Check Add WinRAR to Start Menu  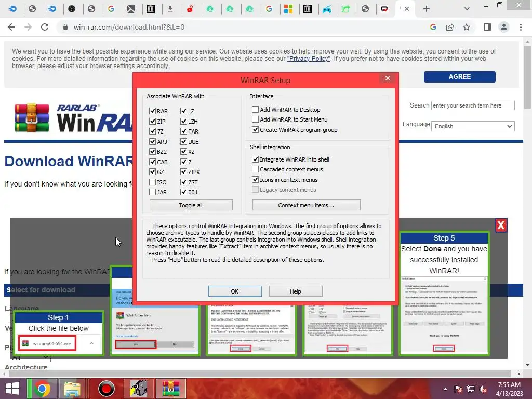(x=255, y=119)
